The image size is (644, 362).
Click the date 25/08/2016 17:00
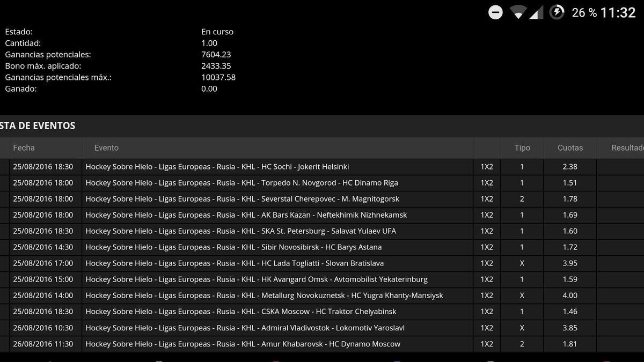coord(43,263)
